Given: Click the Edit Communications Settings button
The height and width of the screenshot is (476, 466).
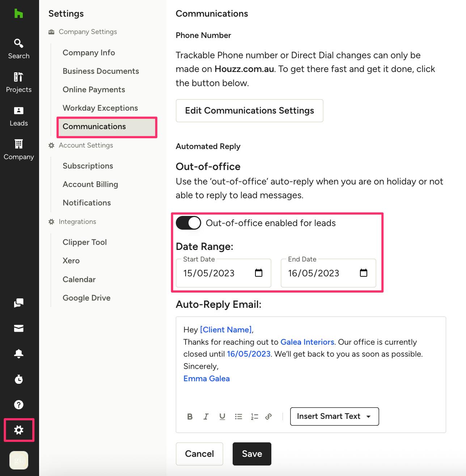Looking at the screenshot, I should click(x=250, y=111).
